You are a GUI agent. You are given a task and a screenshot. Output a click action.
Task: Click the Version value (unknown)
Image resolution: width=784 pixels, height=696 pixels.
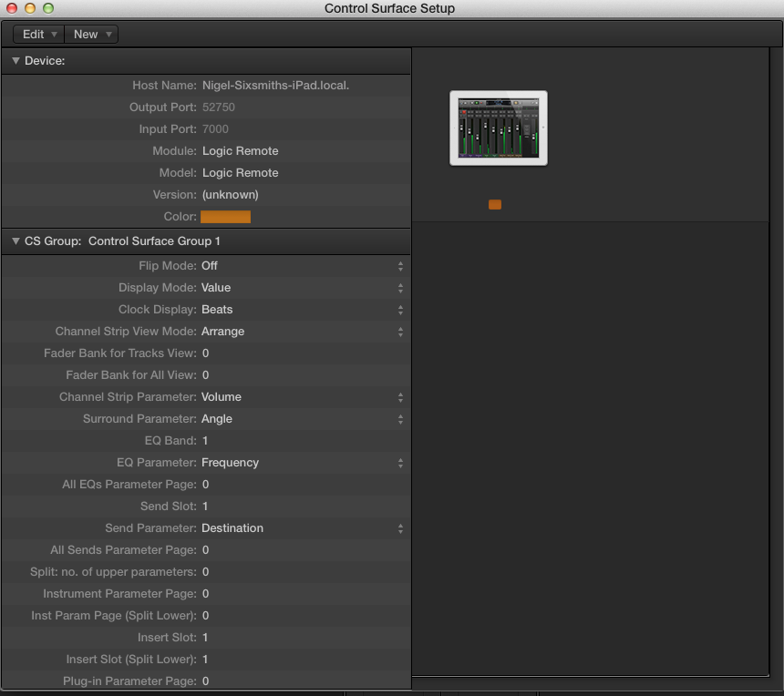click(231, 195)
